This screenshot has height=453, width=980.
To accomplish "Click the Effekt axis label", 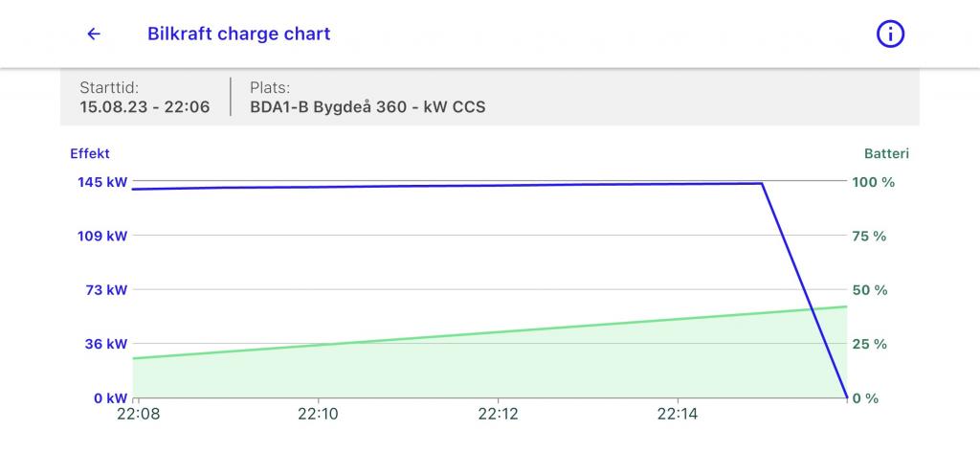I will click(90, 152).
